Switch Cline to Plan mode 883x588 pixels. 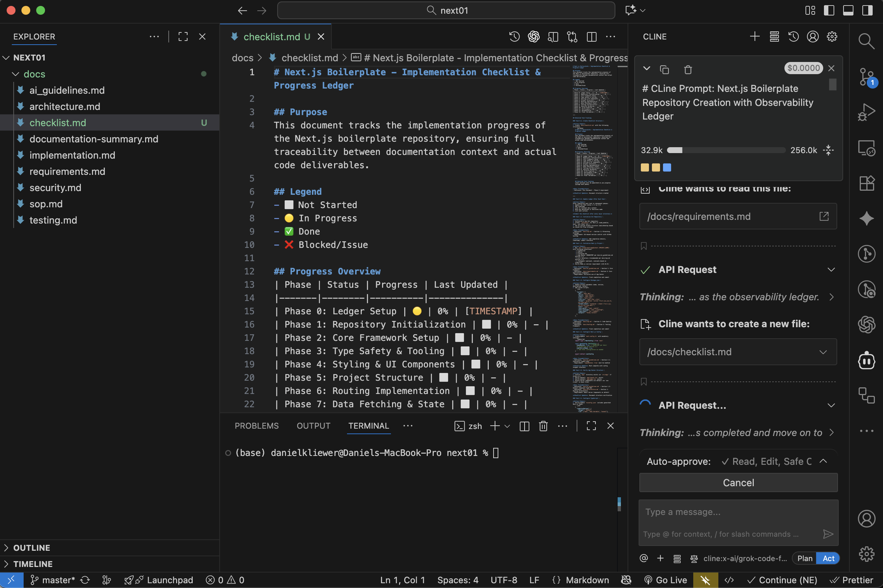pyautogui.click(x=805, y=558)
